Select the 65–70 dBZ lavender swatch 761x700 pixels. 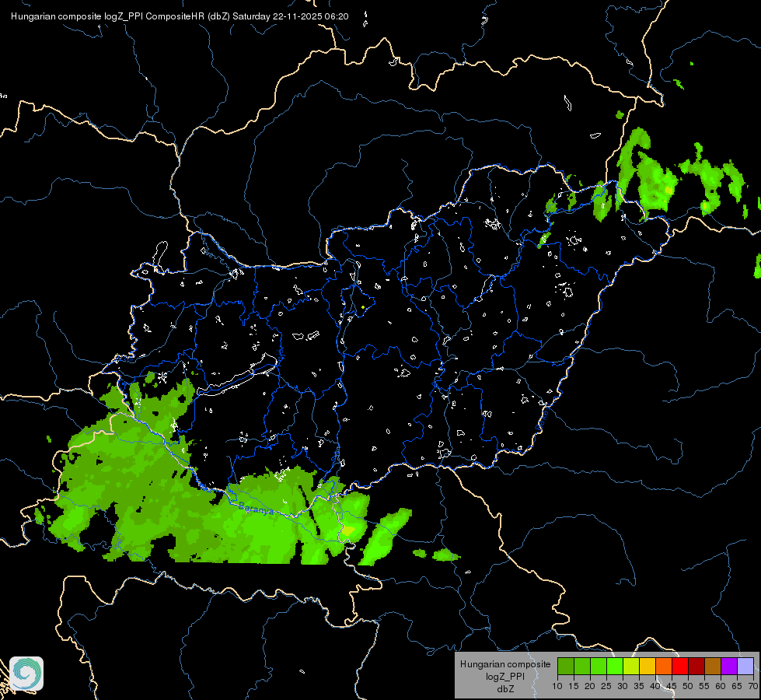pos(745,666)
